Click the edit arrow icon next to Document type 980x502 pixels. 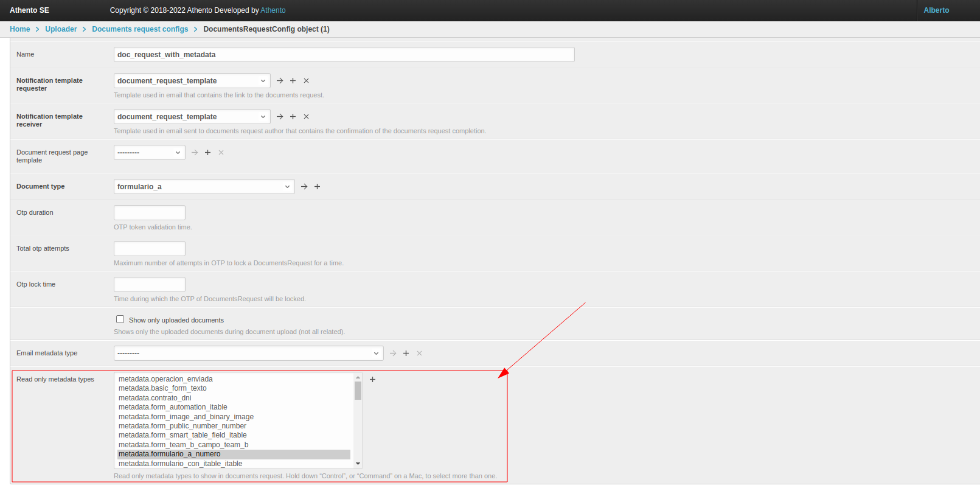tap(304, 187)
